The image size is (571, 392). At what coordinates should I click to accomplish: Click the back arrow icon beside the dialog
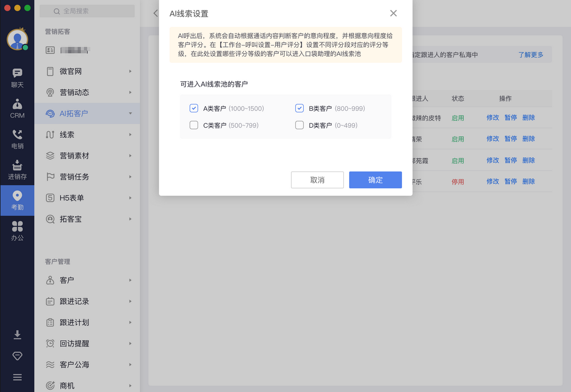click(155, 13)
